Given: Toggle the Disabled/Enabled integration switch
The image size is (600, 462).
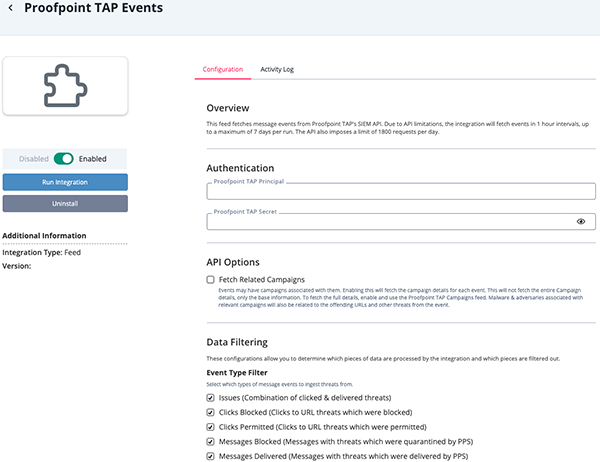Looking at the screenshot, I should [x=64, y=158].
